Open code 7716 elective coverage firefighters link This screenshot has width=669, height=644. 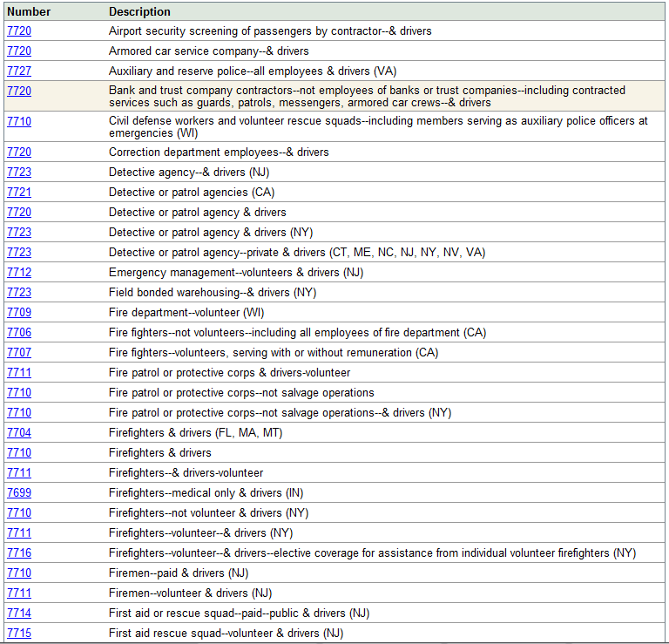19,552
